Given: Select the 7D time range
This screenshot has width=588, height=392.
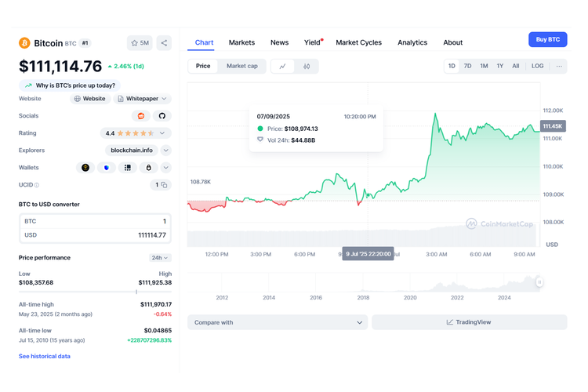Looking at the screenshot, I should click(x=467, y=66).
